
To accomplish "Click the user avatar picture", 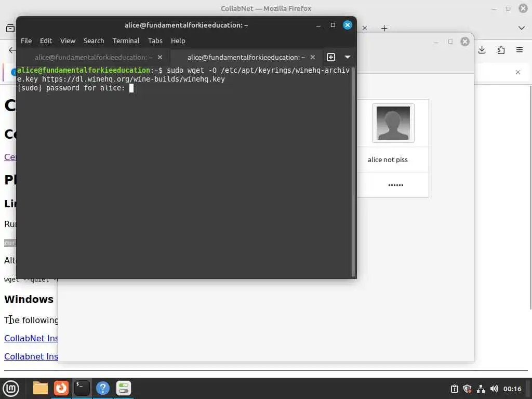I will coord(393,123).
